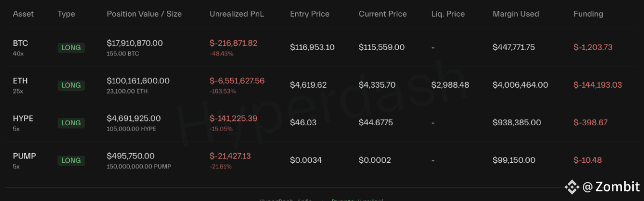Click the LONG badge in ETH row
Image resolution: width=644 pixels, height=201 pixels.
point(71,85)
